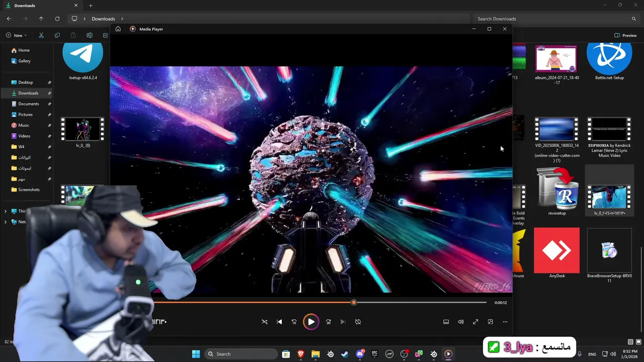Image resolution: width=644 pixels, height=362 pixels.
Task: Select the BraveBrowserSetup-BRV011 file
Action: [609, 255]
